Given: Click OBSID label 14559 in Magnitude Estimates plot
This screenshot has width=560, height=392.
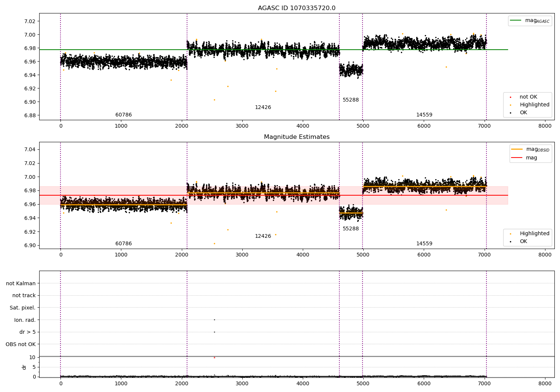Looking at the screenshot, I should coord(424,244).
